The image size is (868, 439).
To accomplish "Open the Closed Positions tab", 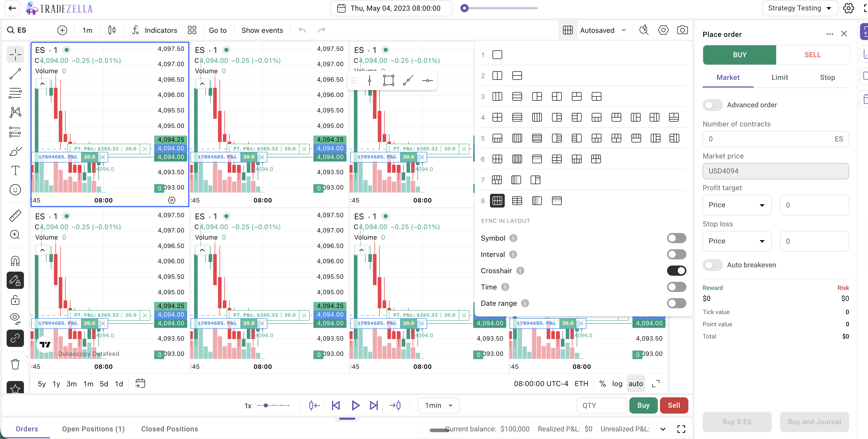I will [169, 429].
